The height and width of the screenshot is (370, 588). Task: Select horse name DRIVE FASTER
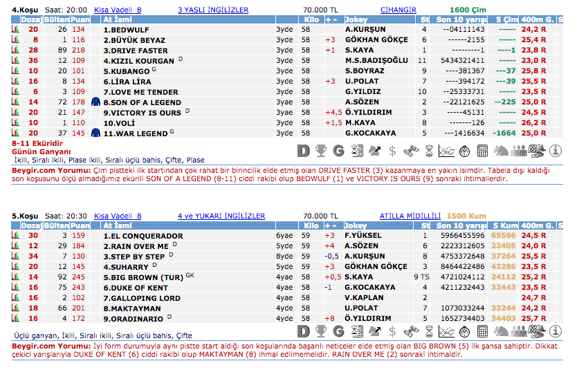pos(136,50)
